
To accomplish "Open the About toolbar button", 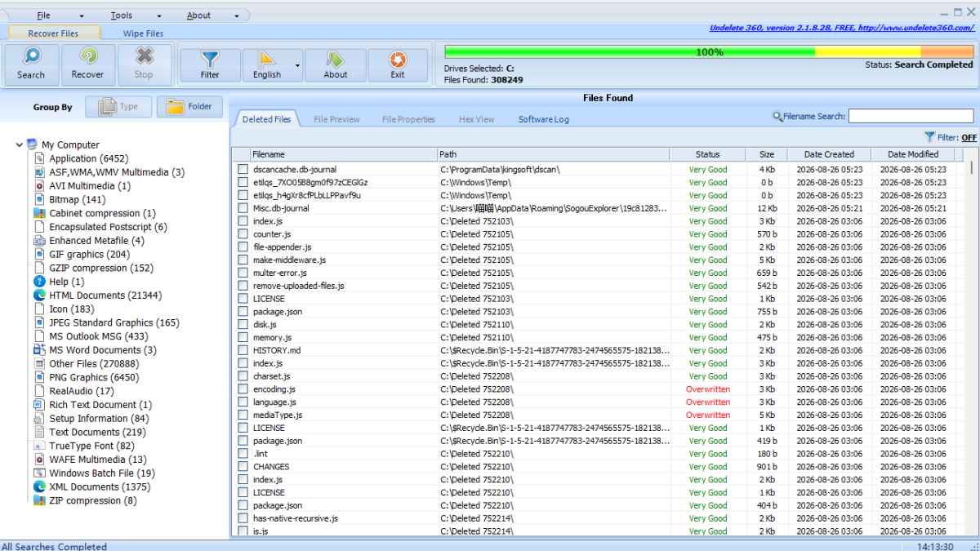I will (336, 64).
